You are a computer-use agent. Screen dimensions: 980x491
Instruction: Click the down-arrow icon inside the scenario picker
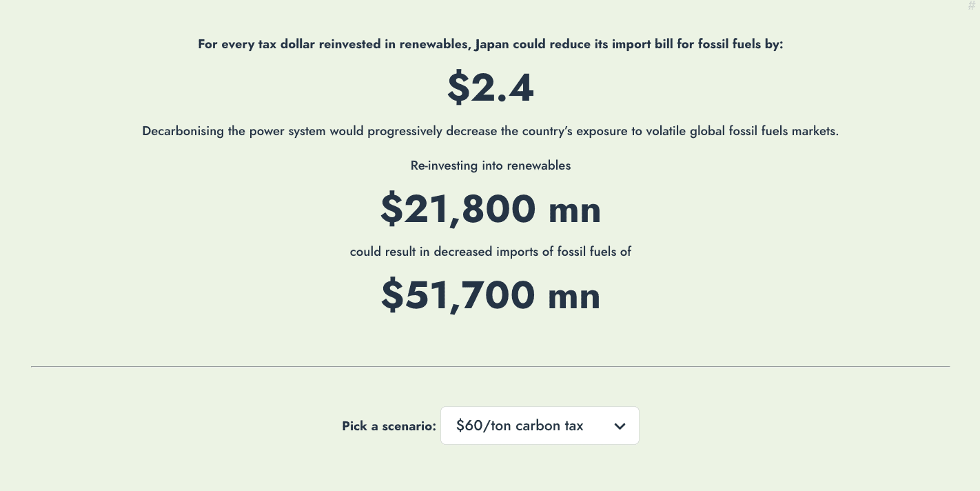[x=620, y=425]
